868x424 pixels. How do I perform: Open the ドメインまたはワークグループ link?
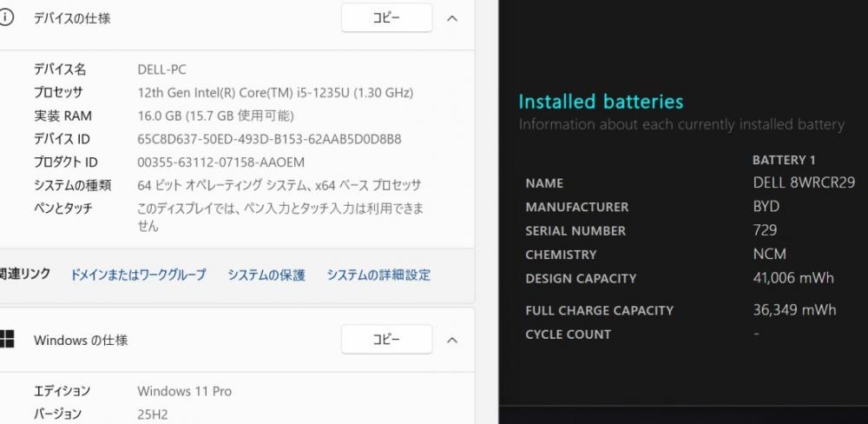138,275
